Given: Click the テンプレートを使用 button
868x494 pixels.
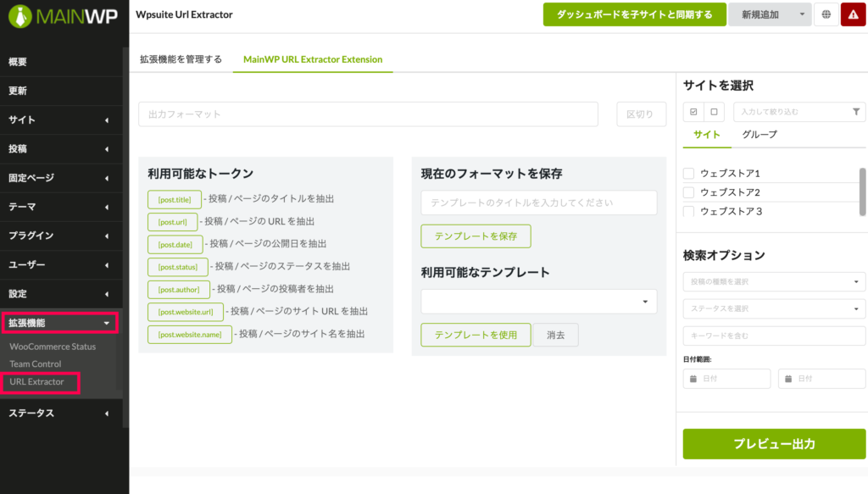Looking at the screenshot, I should pyautogui.click(x=476, y=336).
